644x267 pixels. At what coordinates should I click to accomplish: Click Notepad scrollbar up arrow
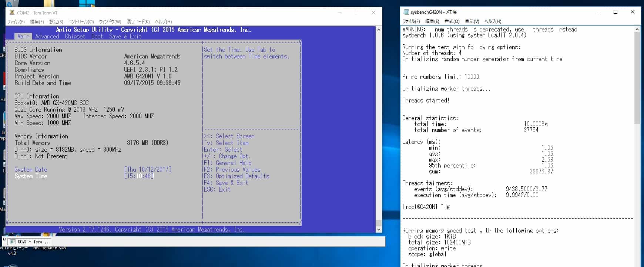(637, 29)
